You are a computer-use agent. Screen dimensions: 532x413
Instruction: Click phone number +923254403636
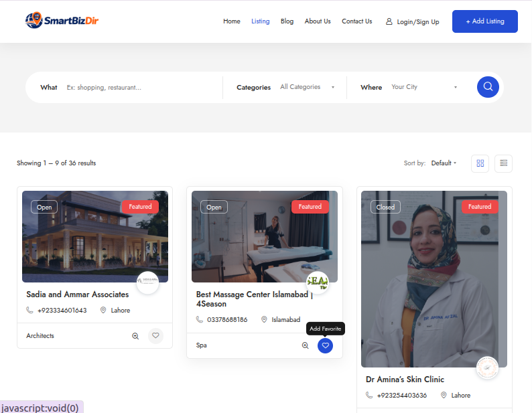pyautogui.click(x=402, y=396)
